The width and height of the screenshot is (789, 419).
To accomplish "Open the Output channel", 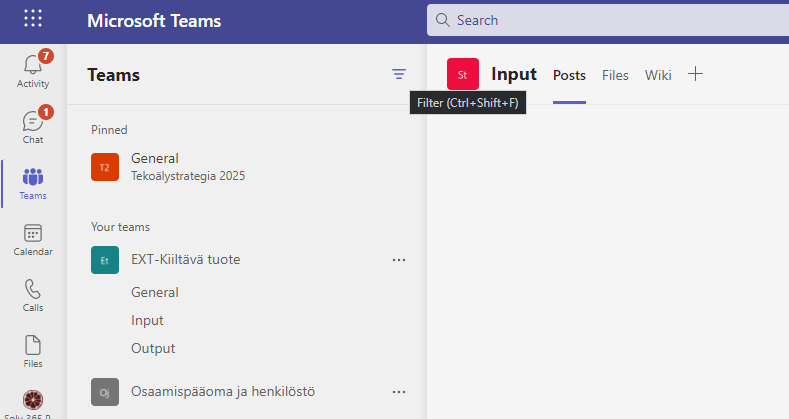I will click(x=153, y=348).
